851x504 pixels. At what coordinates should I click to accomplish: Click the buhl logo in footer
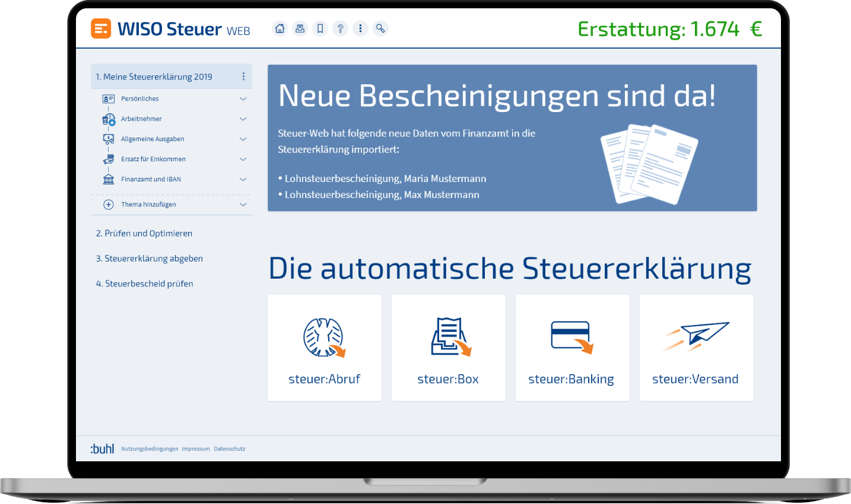coord(102,449)
